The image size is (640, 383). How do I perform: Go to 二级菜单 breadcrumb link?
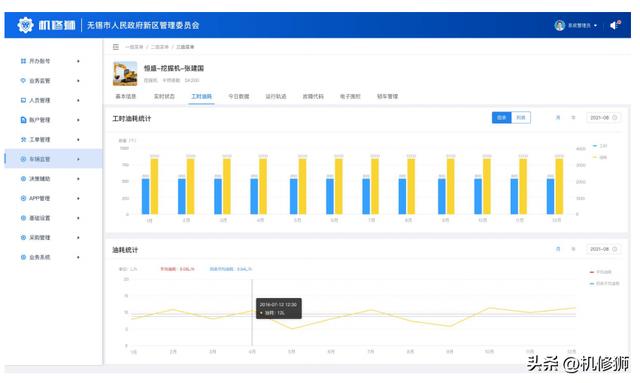click(160, 47)
